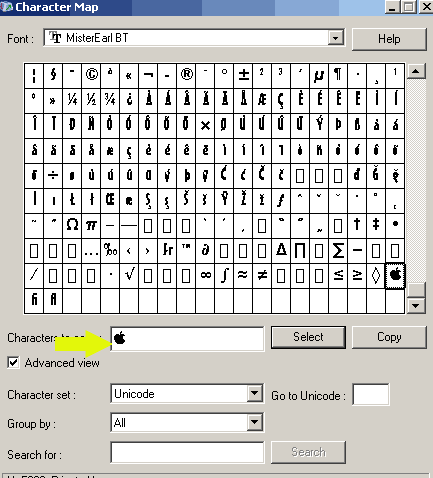Select the capital Pi Π product symbol
This screenshot has height=478, width=433.
point(300,251)
